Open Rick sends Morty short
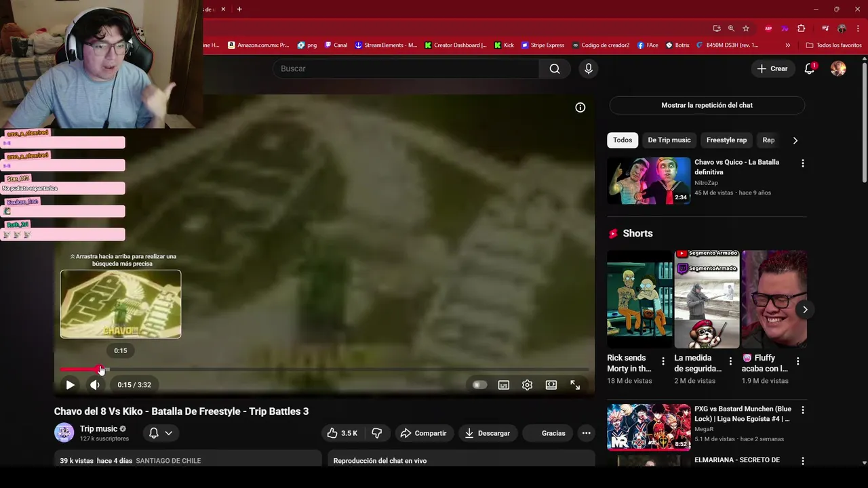Screen dimensions: 868x488 pyautogui.click(x=639, y=299)
